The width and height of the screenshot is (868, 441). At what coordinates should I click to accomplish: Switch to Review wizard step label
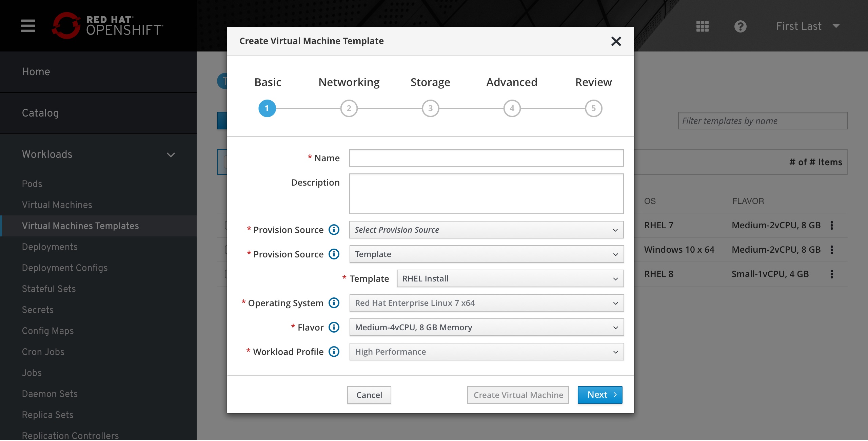click(x=594, y=82)
